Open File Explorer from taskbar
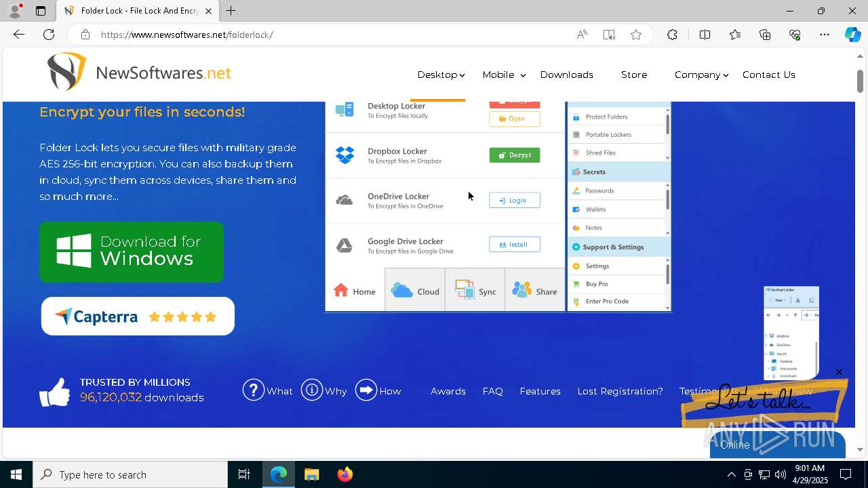The width and height of the screenshot is (868, 488). tap(312, 474)
